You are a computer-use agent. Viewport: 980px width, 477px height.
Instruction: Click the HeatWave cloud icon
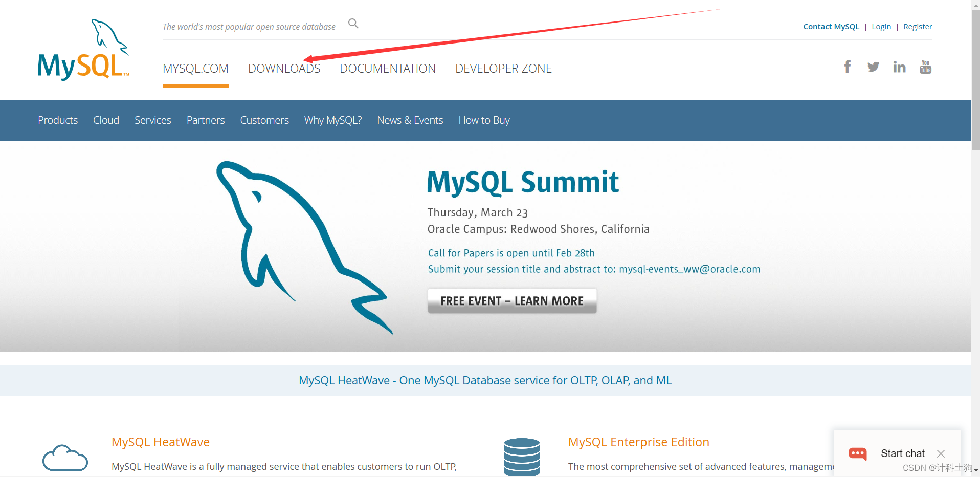coord(65,458)
